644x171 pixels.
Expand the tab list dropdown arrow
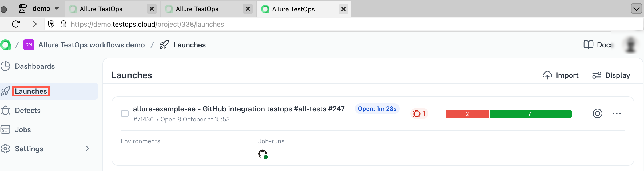636,9
